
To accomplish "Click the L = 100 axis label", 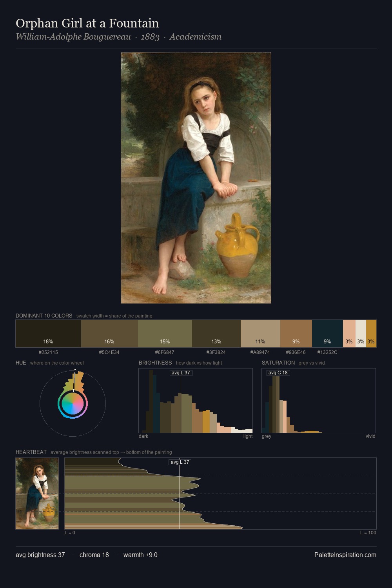I will tap(368, 533).
